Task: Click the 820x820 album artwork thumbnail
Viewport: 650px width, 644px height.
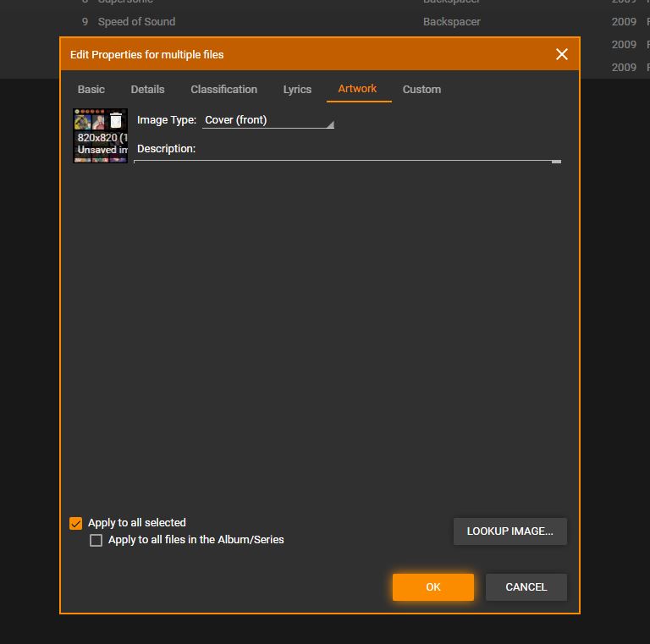Action: coord(93,140)
